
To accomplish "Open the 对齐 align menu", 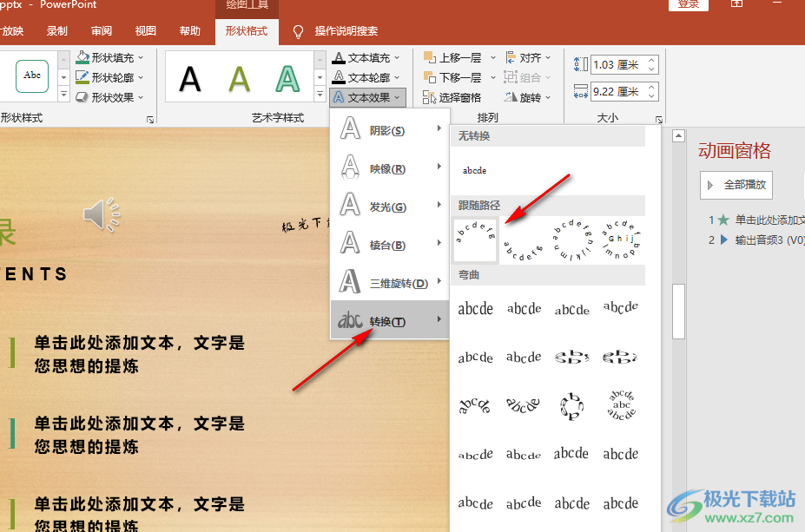I will click(528, 57).
